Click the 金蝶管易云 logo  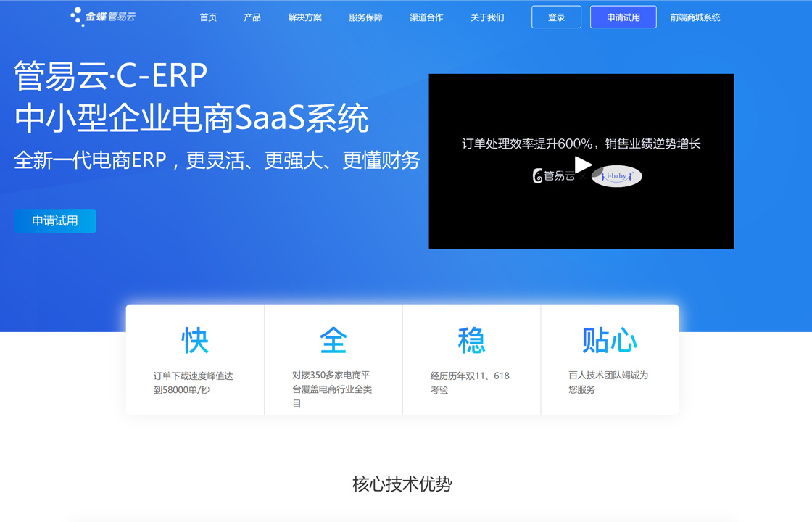103,17
